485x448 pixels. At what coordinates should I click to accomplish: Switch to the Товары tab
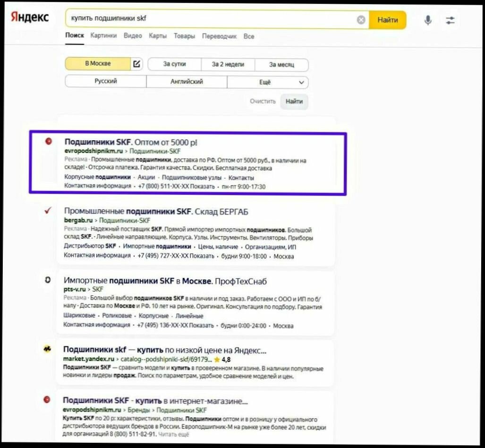184,36
